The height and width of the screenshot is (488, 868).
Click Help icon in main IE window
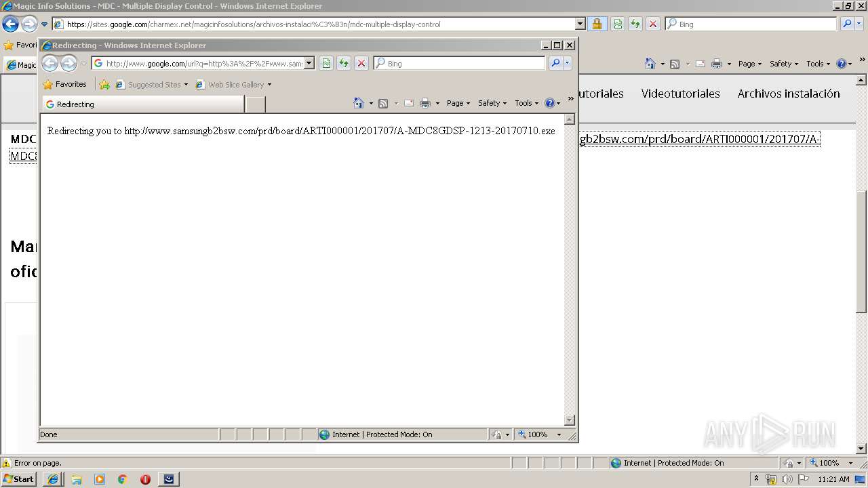point(842,64)
